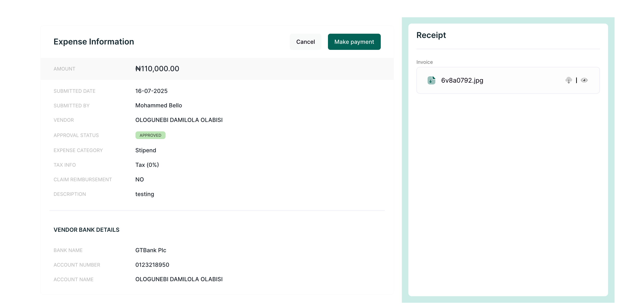The image size is (644, 307).
Task: Click the GTBank Plc bank name
Action: click(150, 250)
